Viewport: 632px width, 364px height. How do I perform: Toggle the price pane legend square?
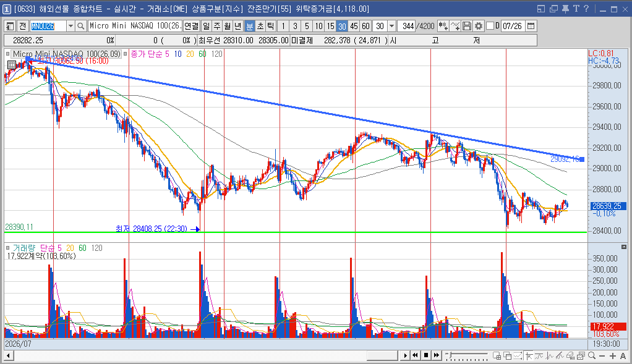(x=7, y=54)
